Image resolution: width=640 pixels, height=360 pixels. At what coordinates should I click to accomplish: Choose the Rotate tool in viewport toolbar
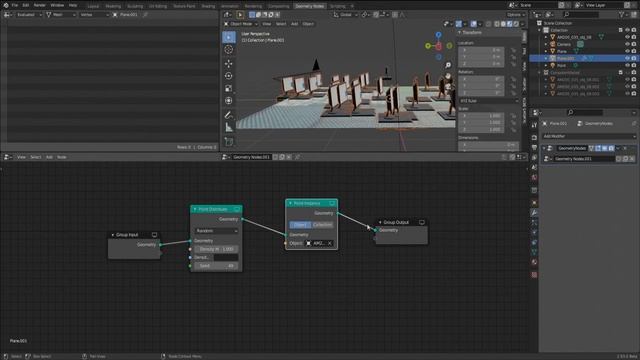229,76
